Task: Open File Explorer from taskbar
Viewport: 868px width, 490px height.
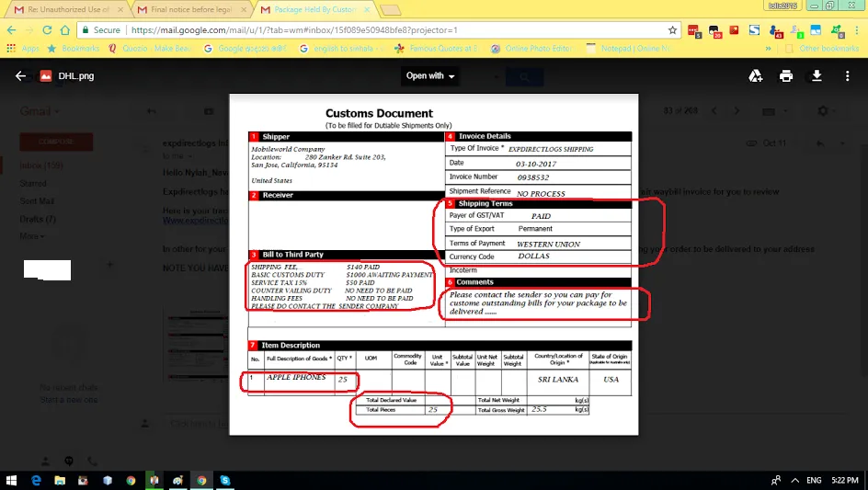Action: pyautogui.click(x=60, y=480)
